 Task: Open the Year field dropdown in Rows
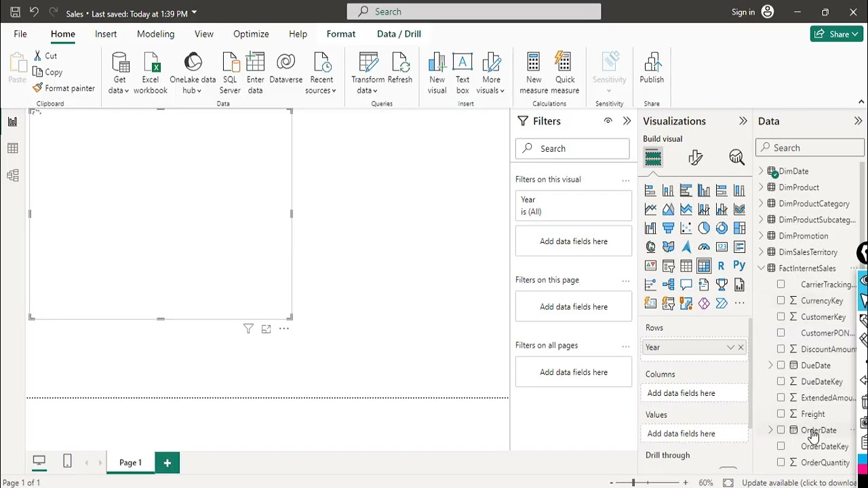(x=730, y=347)
